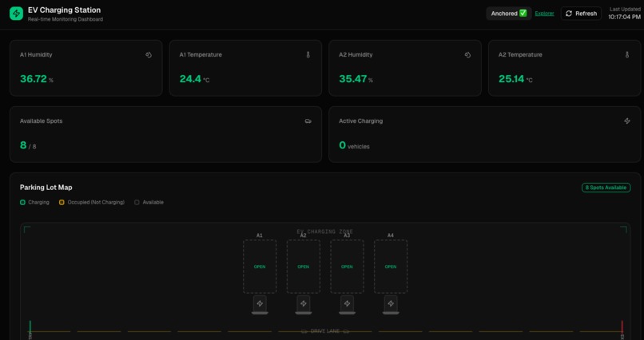This screenshot has width=644, height=340.
Task: Select parking spot A2
Action: click(x=303, y=267)
